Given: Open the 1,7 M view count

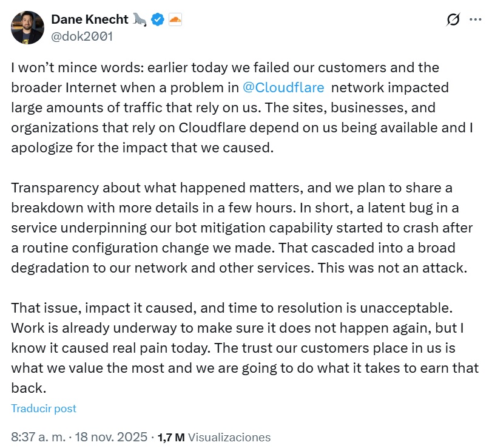Looking at the screenshot, I should coord(171,436).
